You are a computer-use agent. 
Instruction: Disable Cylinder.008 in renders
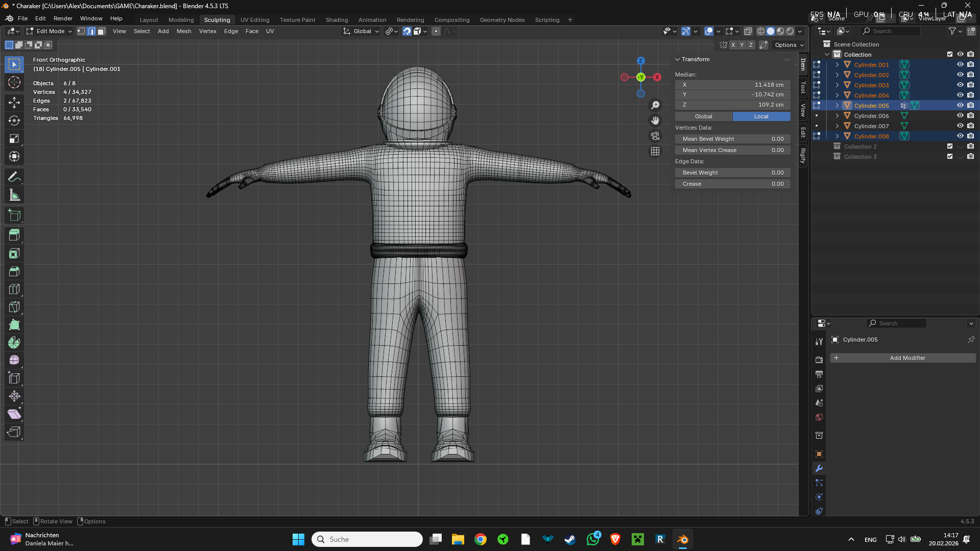[971, 136]
